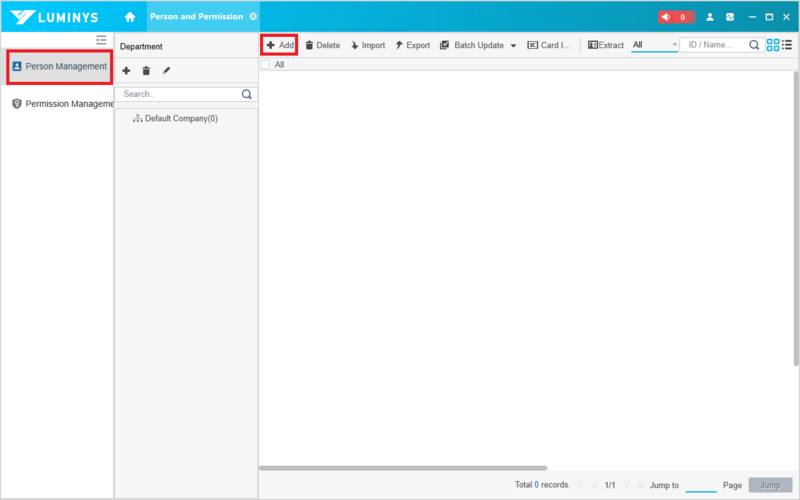Screen dimensions: 800x500
Task: Expand the Batch Update dropdown arrow
Action: [x=513, y=45]
